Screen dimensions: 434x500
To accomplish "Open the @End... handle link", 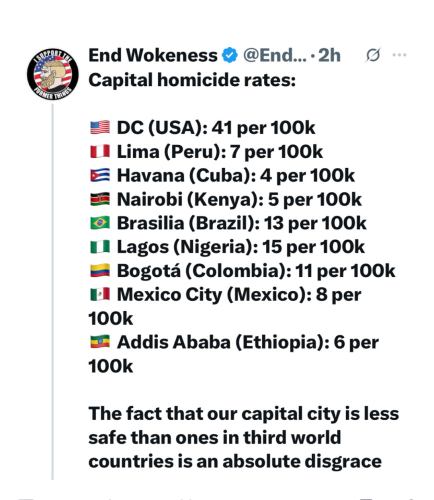I will tap(275, 55).
